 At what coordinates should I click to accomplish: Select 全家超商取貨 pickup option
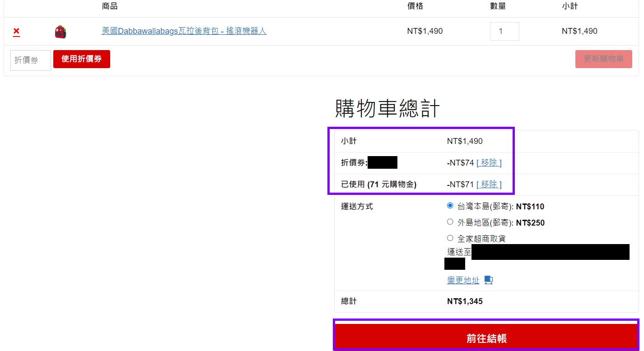[450, 238]
